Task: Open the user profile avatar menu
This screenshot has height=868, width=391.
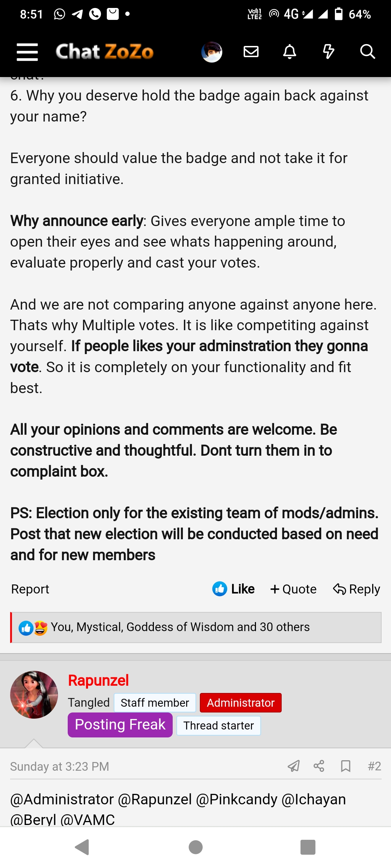Action: [212, 52]
